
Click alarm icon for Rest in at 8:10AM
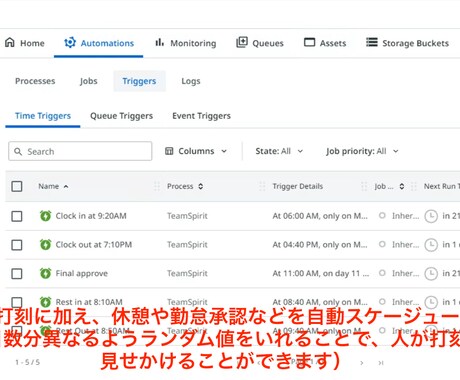[45, 302]
